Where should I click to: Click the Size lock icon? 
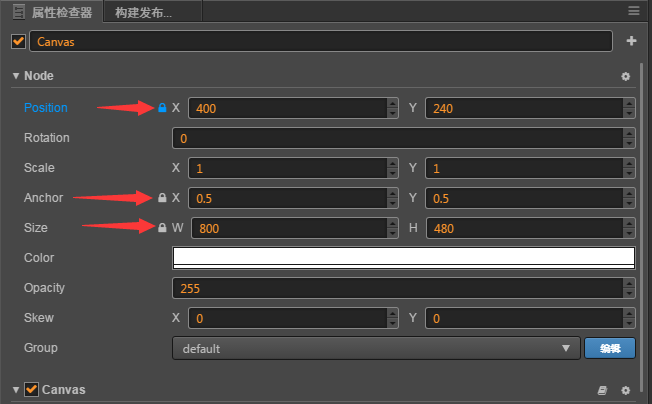[162, 227]
